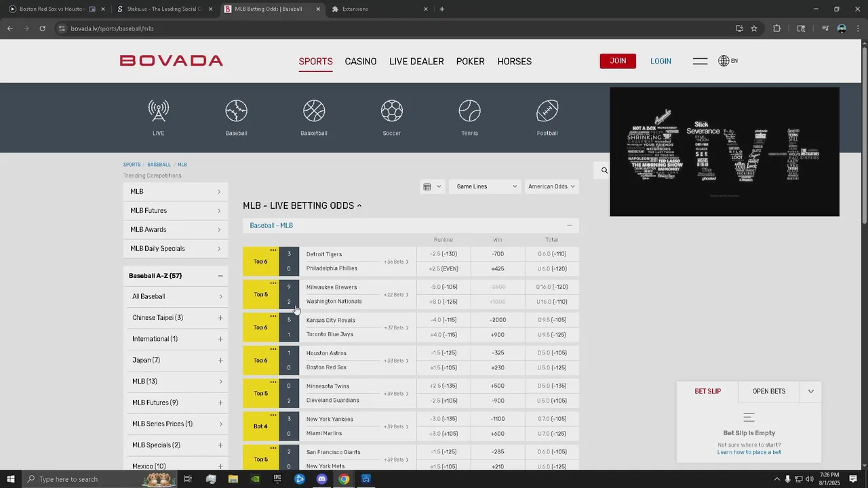Open Learn how to place a bet
Viewport: 868px width, 488px height.
point(749,452)
